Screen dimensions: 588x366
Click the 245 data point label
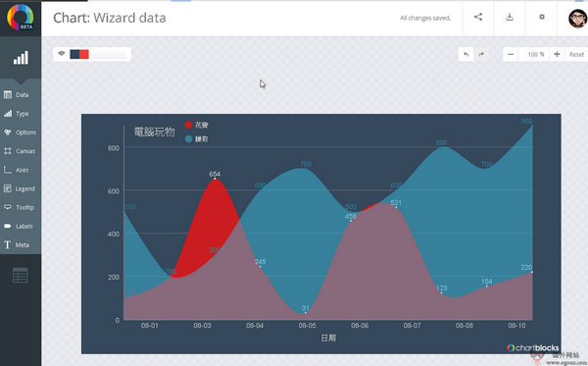261,262
